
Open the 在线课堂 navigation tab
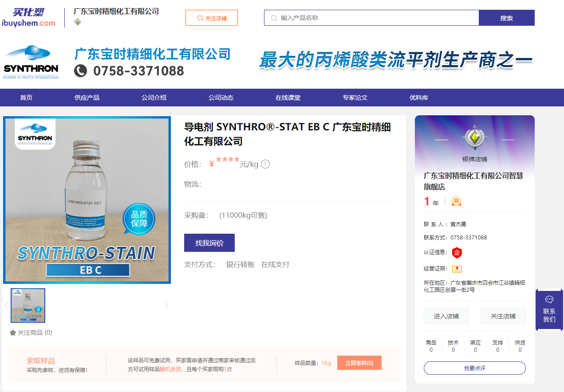click(288, 98)
